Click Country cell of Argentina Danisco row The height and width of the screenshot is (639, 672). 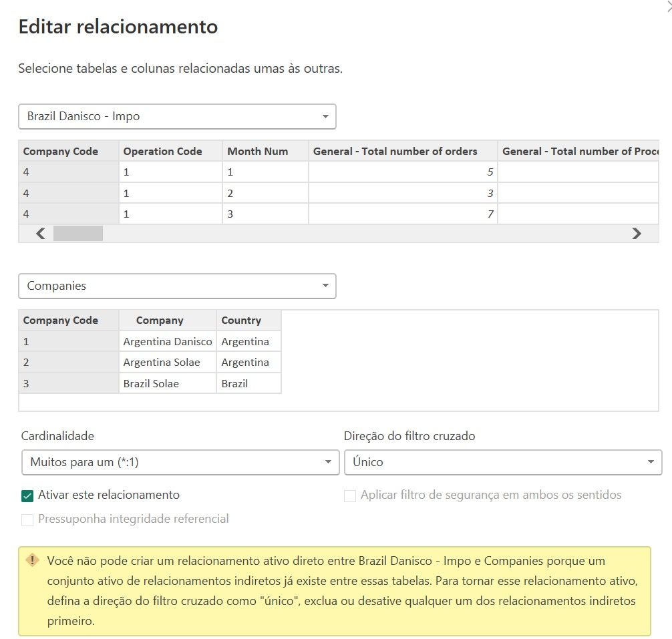248,341
